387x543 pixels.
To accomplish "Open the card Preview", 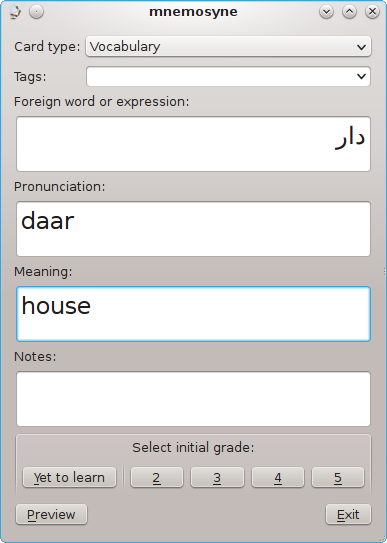I will tap(52, 514).
